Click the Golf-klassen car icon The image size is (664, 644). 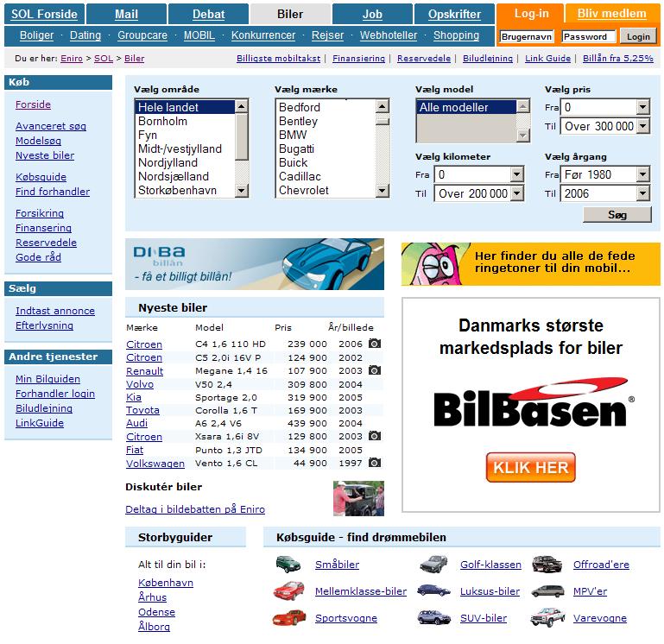click(433, 564)
